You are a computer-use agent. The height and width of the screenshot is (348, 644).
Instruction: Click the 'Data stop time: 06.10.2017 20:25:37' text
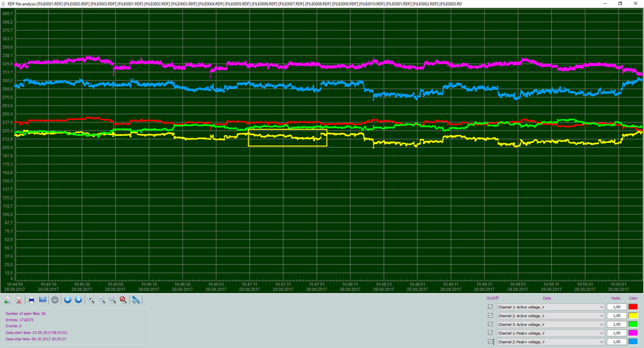click(x=36, y=339)
